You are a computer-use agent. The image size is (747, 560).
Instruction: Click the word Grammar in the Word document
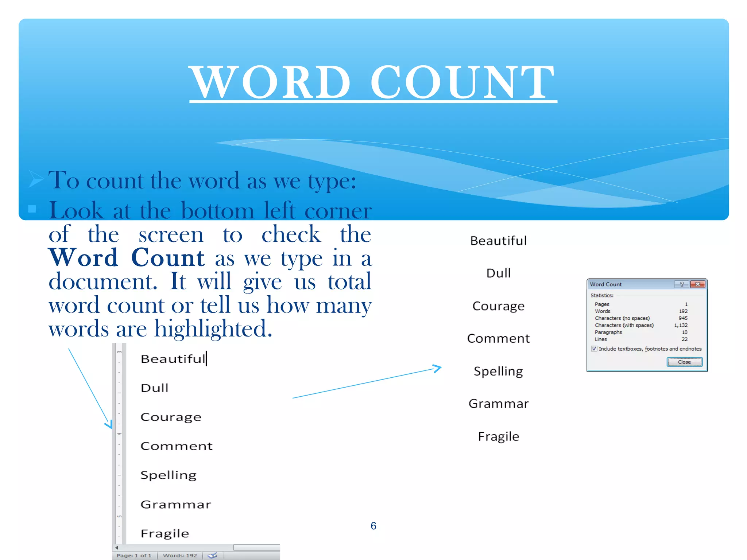pos(176,504)
